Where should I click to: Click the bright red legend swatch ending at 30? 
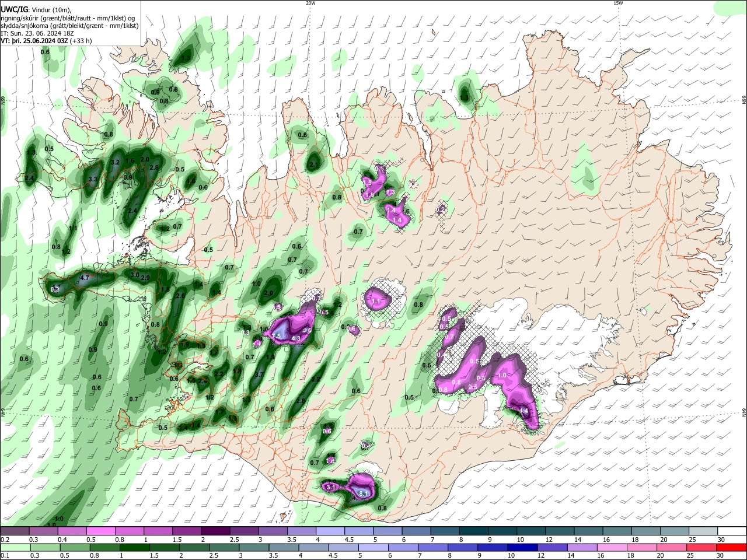pyautogui.click(x=731, y=548)
